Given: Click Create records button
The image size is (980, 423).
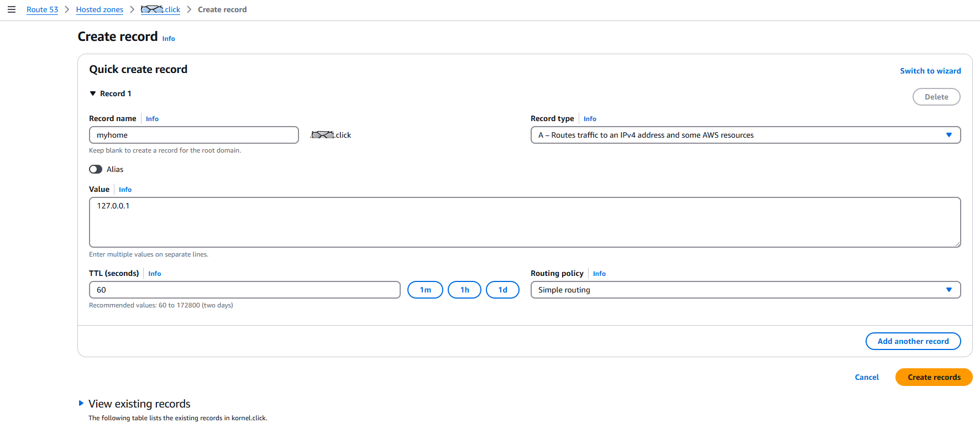Looking at the screenshot, I should [934, 377].
